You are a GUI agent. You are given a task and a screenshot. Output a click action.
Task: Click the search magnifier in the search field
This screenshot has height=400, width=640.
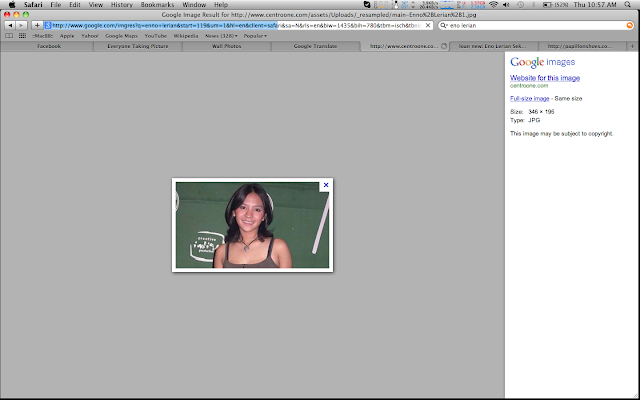pyautogui.click(x=443, y=25)
